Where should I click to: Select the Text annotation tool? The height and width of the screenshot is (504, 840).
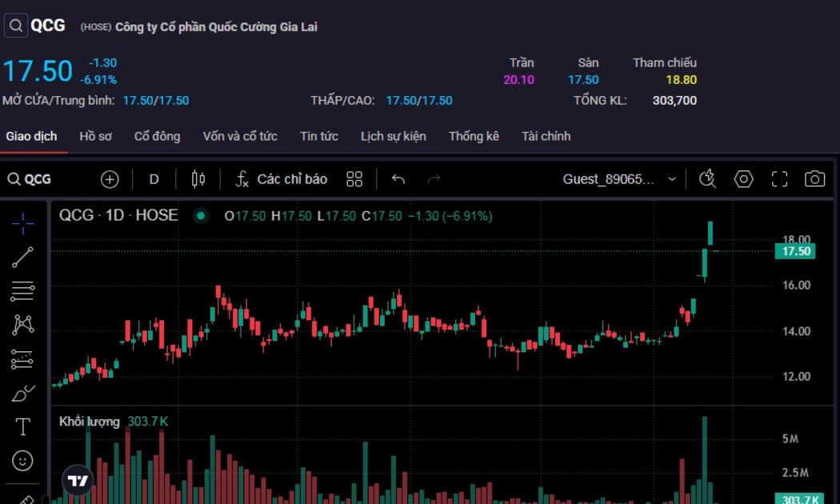[22, 427]
